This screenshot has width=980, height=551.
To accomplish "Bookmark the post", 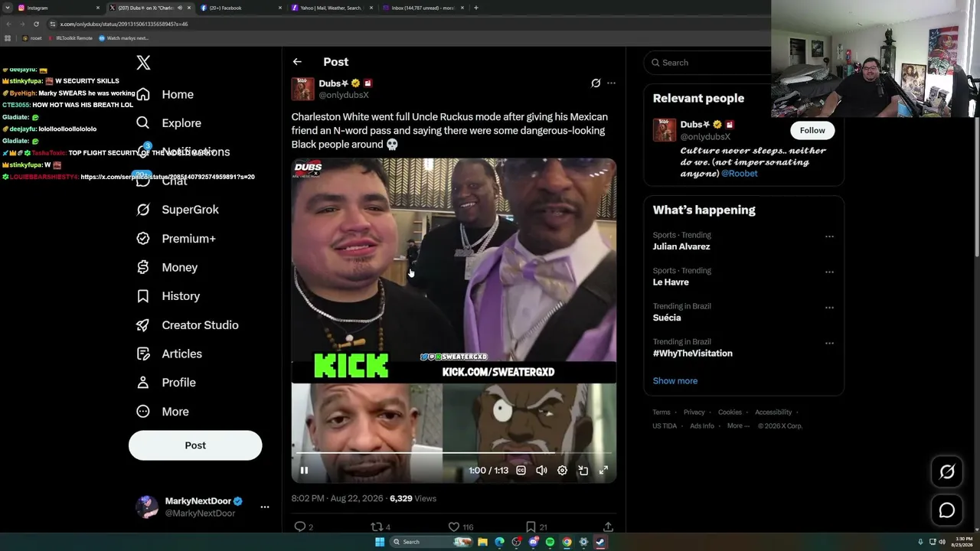I will pyautogui.click(x=531, y=527).
